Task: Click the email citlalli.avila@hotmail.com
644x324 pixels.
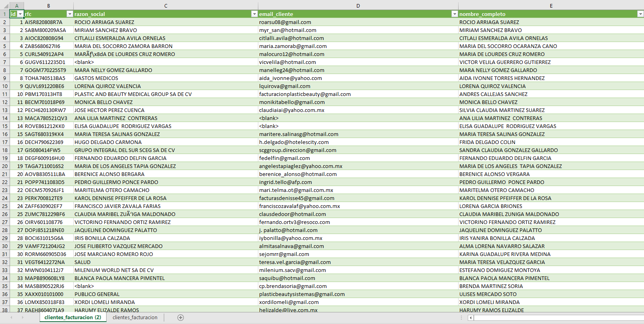Action: click(x=358, y=38)
